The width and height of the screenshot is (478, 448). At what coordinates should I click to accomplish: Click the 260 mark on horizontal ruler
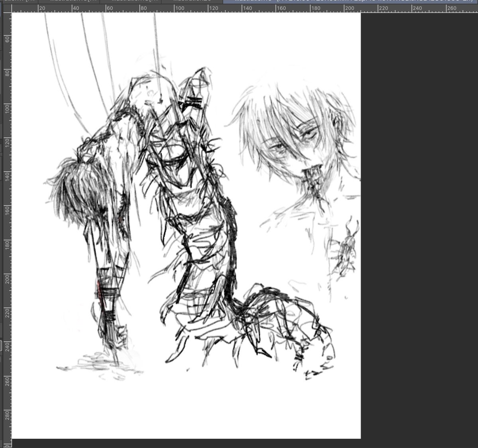click(x=452, y=8)
